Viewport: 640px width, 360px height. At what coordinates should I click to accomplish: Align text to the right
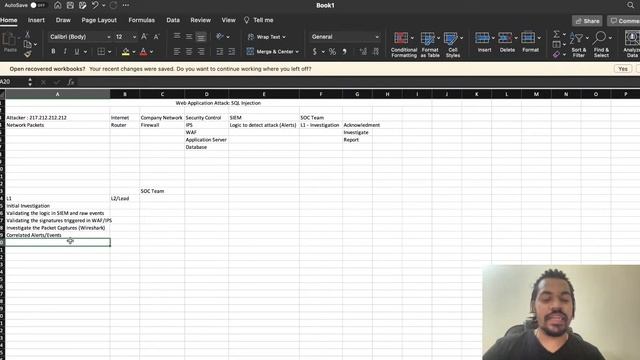point(201,51)
